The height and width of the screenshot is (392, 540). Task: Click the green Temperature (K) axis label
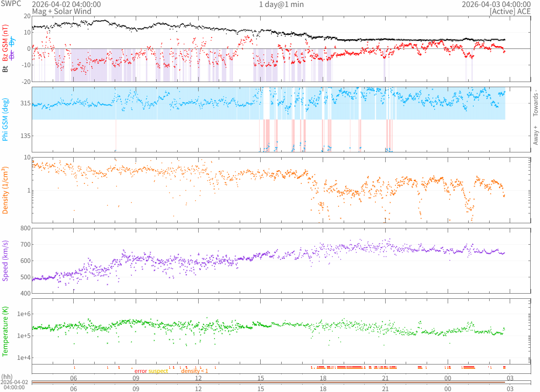6,331
